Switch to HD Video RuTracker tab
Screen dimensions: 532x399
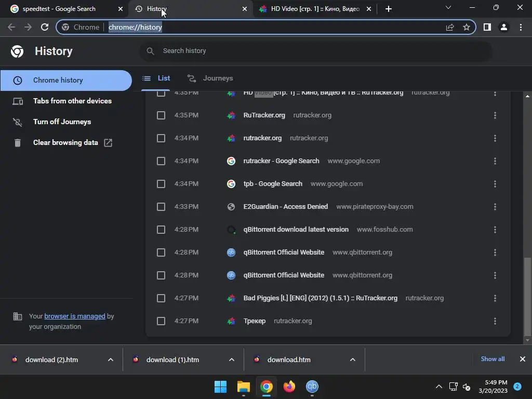[315, 9]
